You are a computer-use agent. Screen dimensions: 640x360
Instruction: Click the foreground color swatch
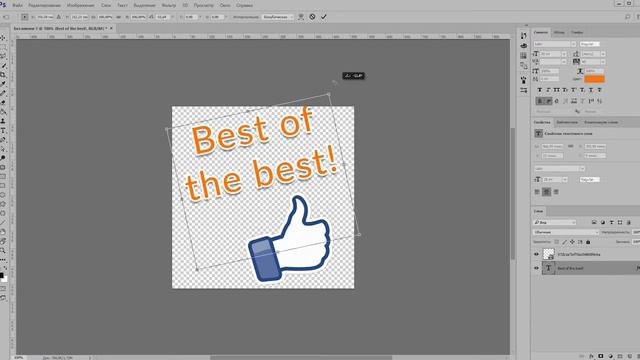(2, 276)
